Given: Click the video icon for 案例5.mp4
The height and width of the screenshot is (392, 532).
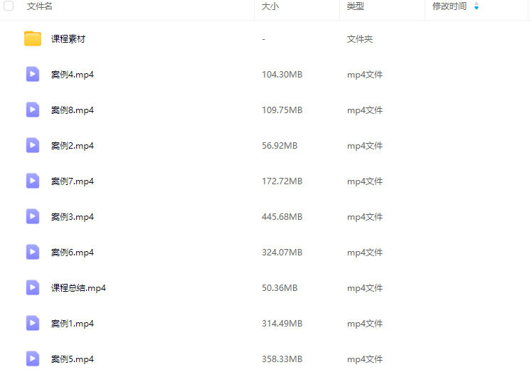Looking at the screenshot, I should (33, 359).
